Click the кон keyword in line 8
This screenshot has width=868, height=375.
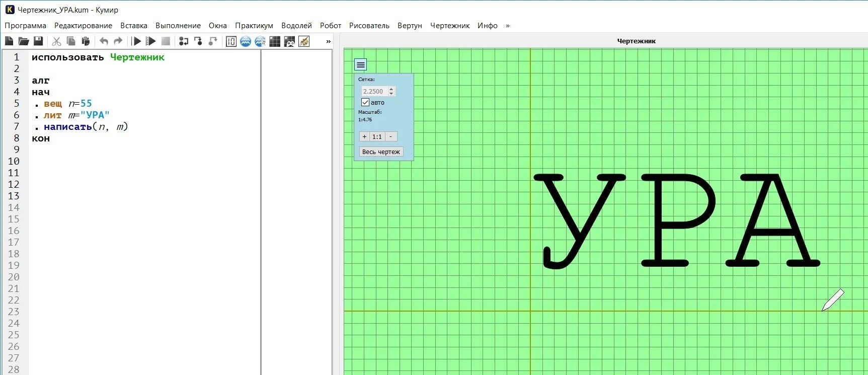click(x=41, y=138)
